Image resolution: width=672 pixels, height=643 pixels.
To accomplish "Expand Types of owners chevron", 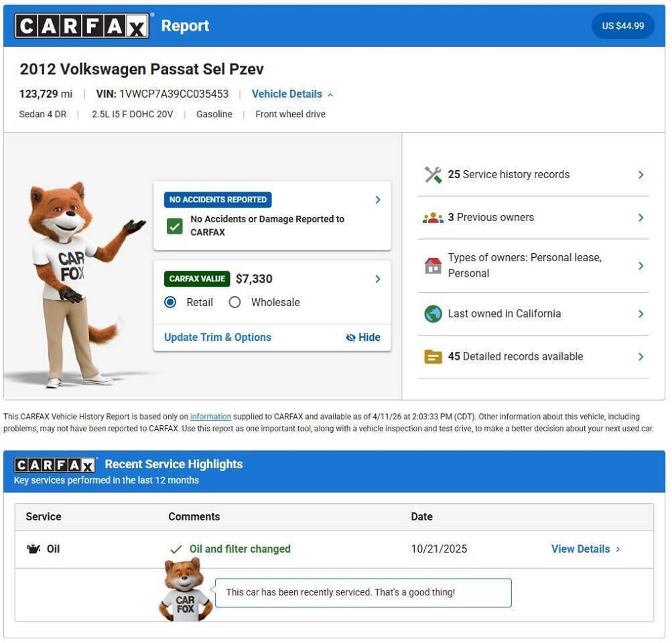I will [641, 266].
